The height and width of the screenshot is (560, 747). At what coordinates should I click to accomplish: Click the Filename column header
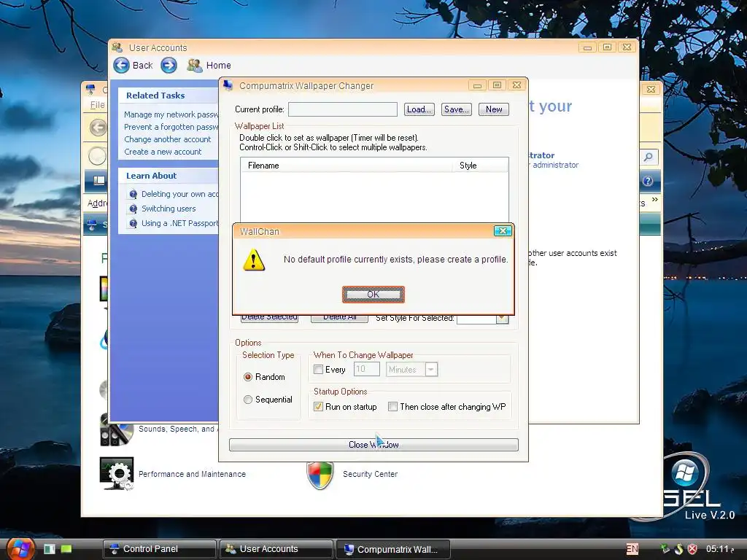pos(347,166)
